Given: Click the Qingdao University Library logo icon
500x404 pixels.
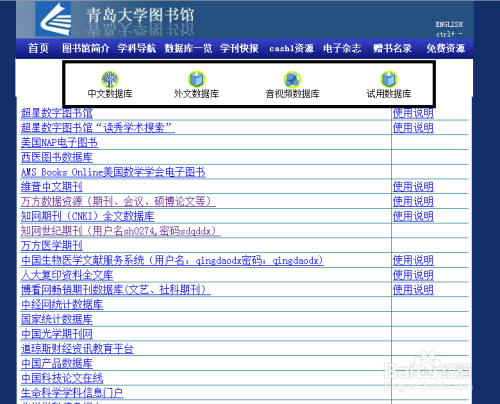Looking at the screenshot, I should pyautogui.click(x=53, y=19).
